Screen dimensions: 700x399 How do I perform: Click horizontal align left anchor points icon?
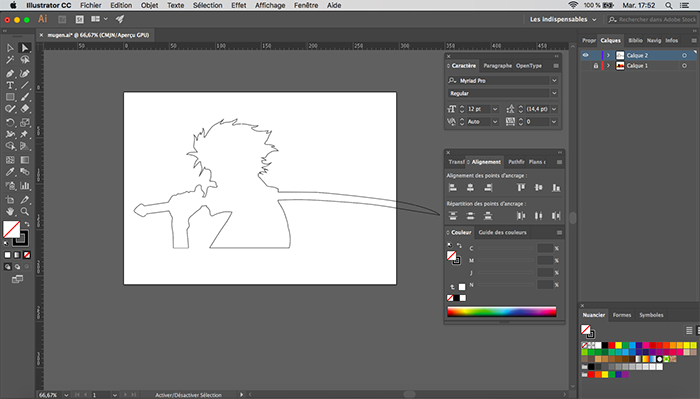[x=453, y=188]
